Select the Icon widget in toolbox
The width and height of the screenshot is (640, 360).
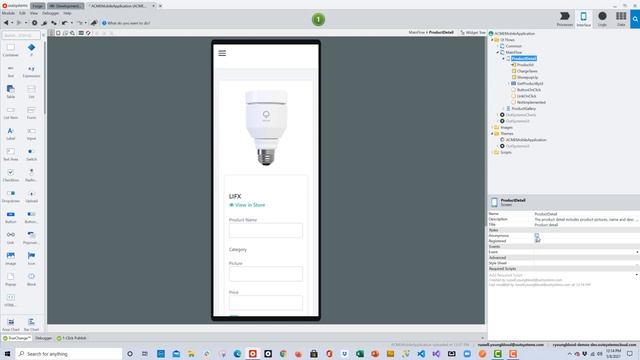pos(31,259)
